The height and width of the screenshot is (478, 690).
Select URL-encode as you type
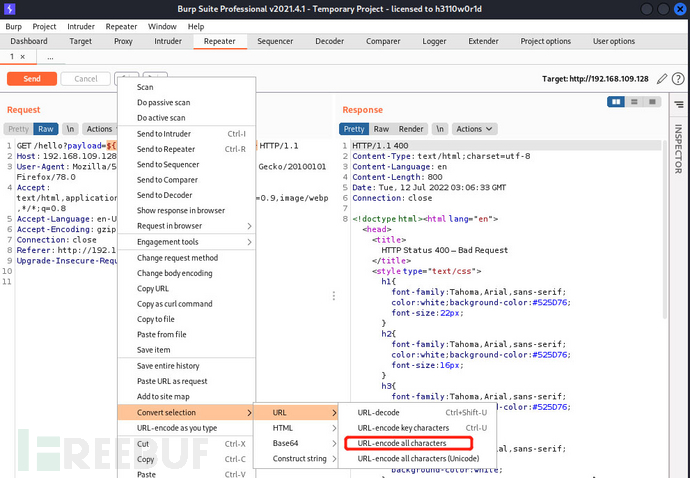[187, 428]
